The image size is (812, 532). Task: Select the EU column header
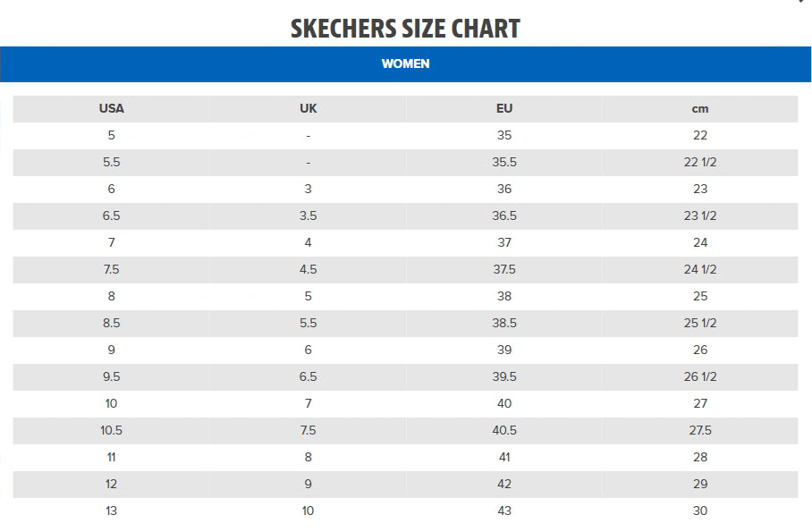pyautogui.click(x=504, y=109)
